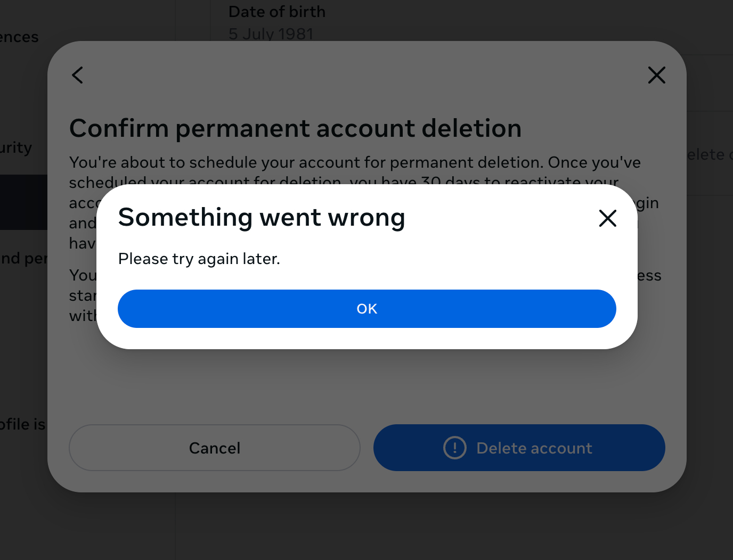This screenshot has width=733, height=560.
Task: Select the dark highlighted sidebar item
Action: coord(23,202)
